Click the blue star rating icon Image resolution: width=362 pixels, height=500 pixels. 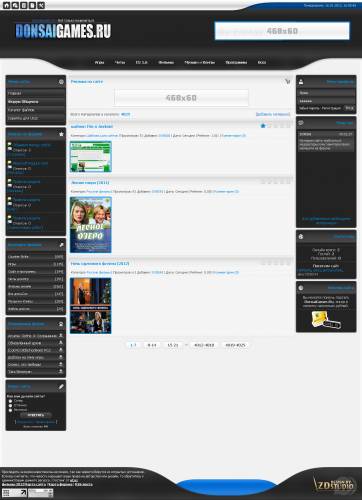263,126
